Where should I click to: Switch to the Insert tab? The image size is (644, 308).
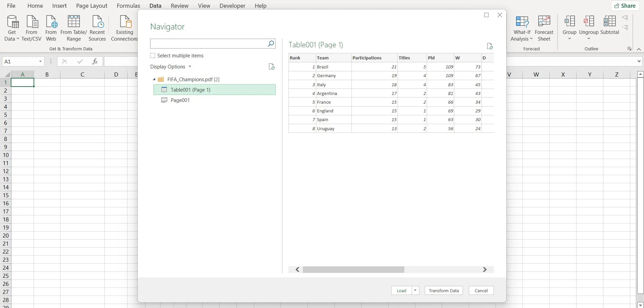tap(59, 6)
